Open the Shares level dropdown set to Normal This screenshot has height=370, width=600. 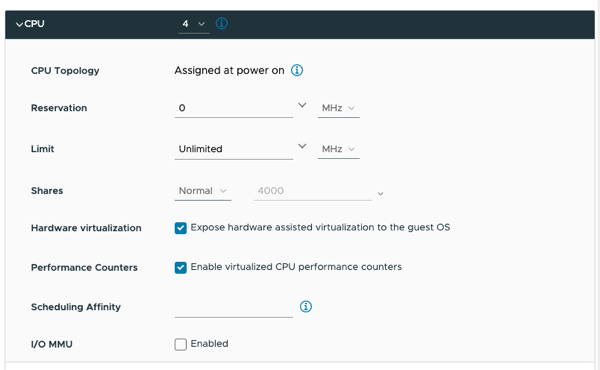pyautogui.click(x=203, y=191)
